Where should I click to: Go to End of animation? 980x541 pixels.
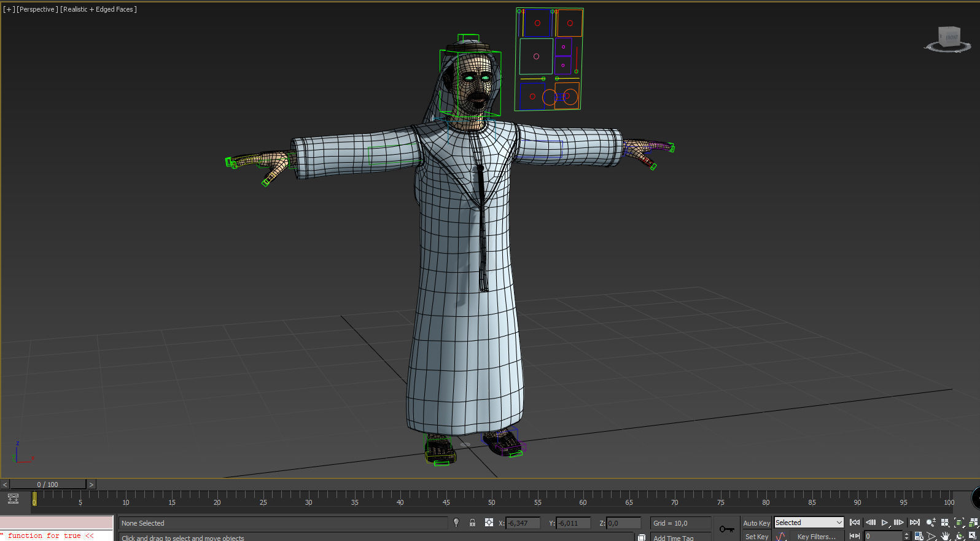click(914, 523)
